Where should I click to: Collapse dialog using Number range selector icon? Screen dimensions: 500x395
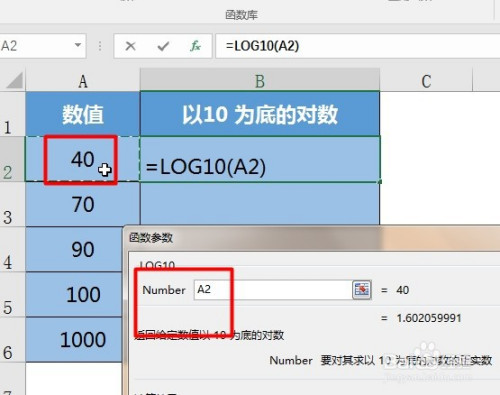point(362,290)
